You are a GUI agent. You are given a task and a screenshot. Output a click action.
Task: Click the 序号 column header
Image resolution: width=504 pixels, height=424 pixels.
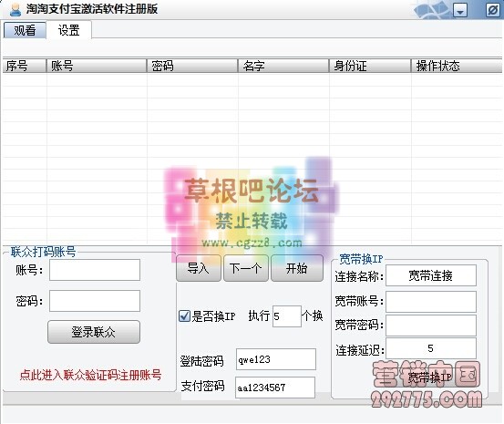[x=25, y=66]
